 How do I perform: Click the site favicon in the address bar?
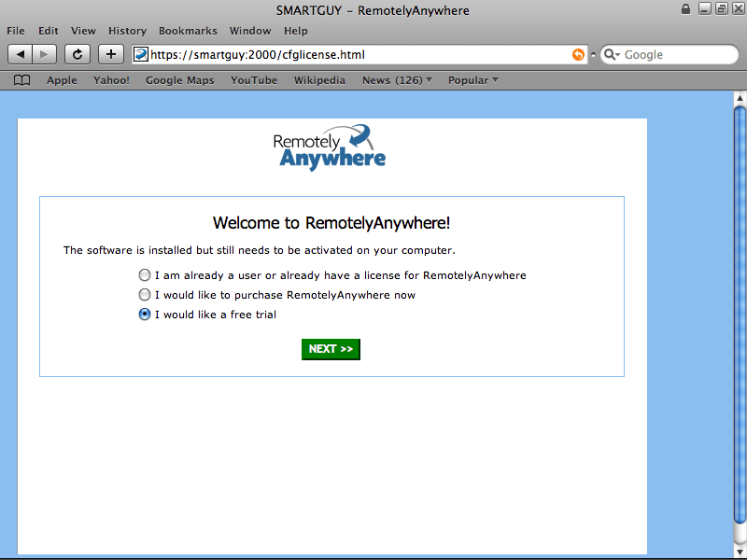click(141, 54)
